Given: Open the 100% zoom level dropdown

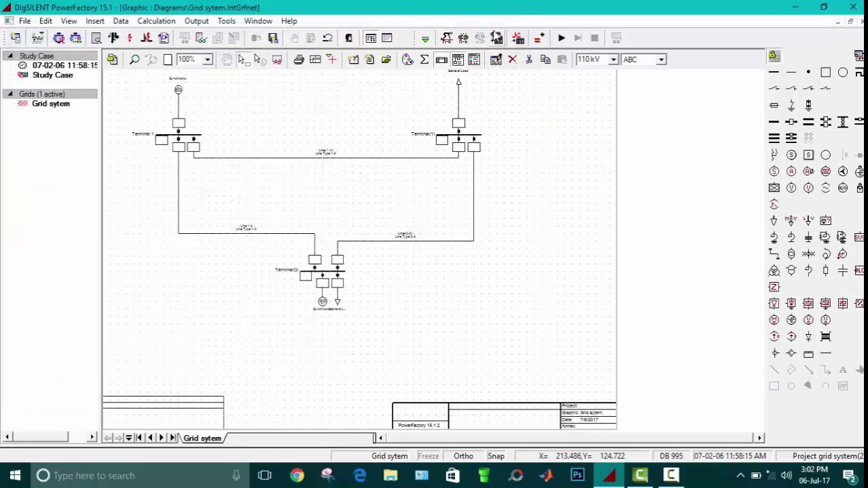Looking at the screenshot, I should pos(208,60).
